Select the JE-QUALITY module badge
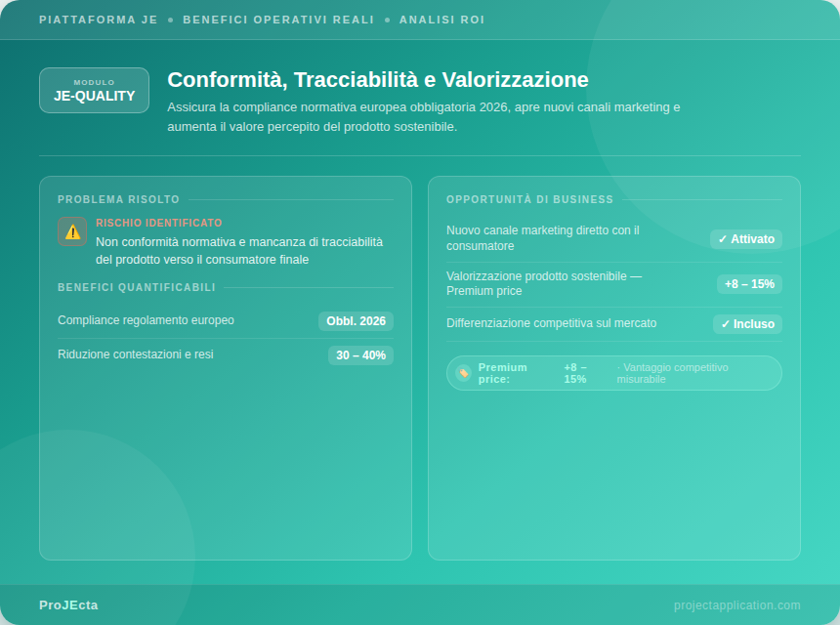This screenshot has height=625, width=840. click(94, 90)
